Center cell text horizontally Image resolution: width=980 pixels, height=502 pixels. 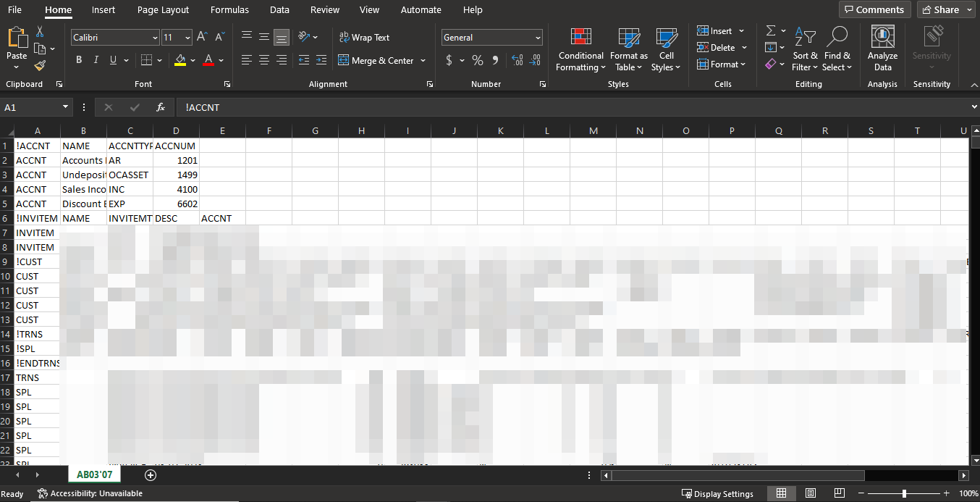(x=264, y=60)
